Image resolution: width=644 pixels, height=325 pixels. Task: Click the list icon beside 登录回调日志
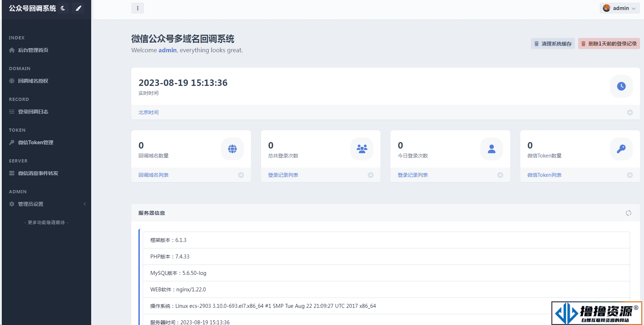pos(12,112)
